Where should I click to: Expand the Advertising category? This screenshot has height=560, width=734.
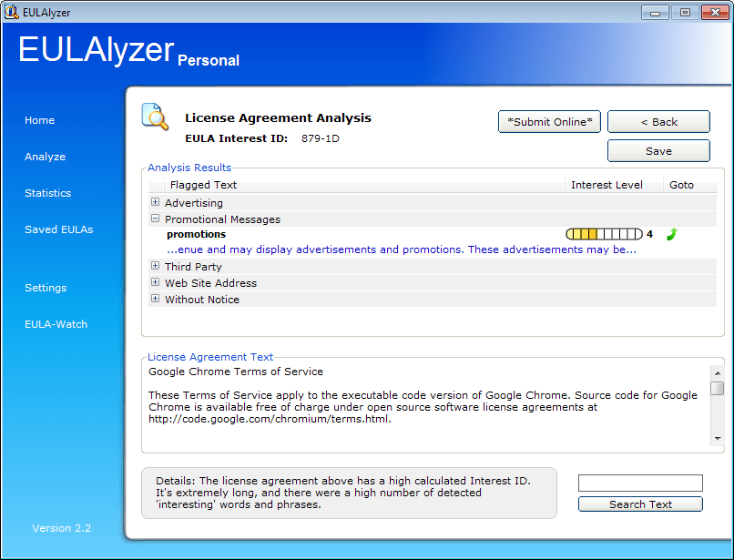[x=155, y=201]
